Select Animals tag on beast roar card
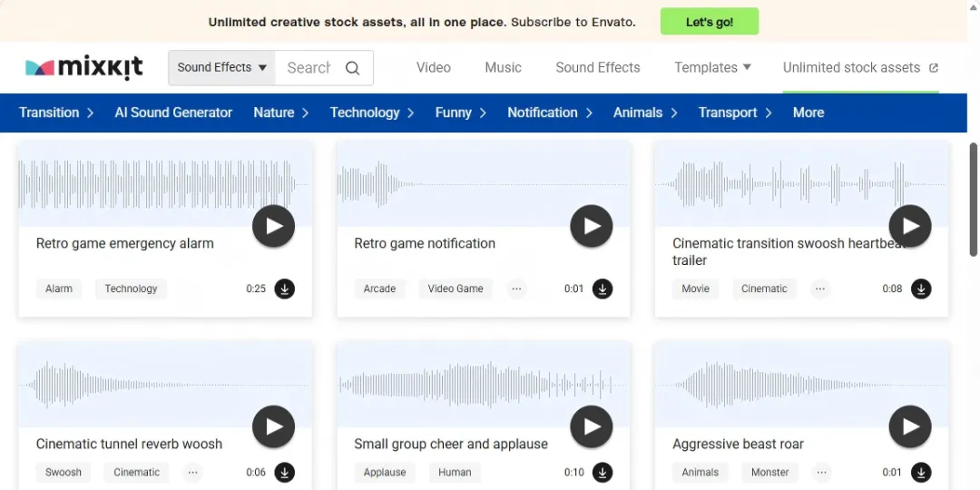This screenshot has height=490, width=980. tap(700, 473)
